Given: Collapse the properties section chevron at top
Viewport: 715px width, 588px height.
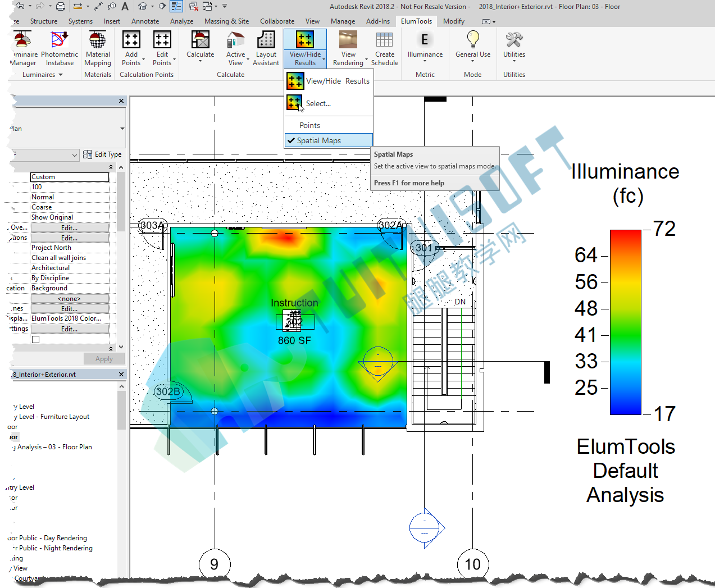Looking at the screenshot, I should pos(111,167).
